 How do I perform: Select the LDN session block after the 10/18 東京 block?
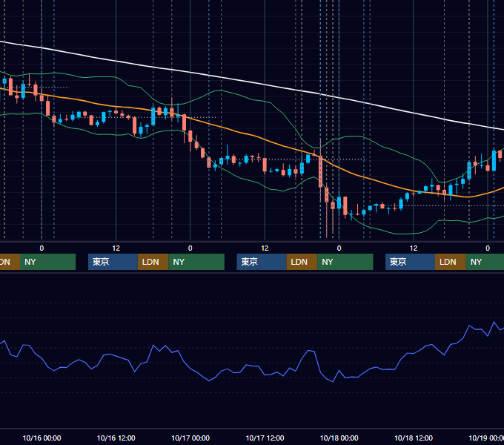[x=451, y=262]
